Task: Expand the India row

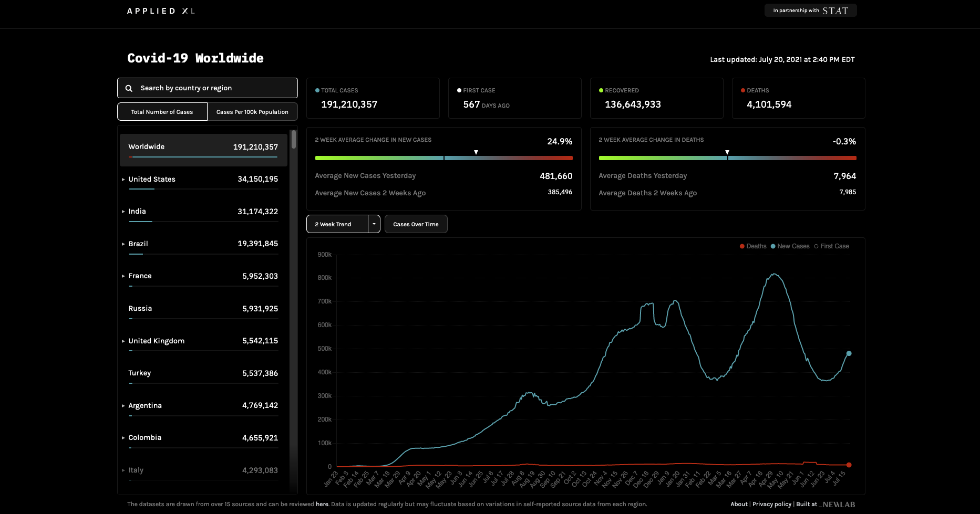Action: coord(123,212)
